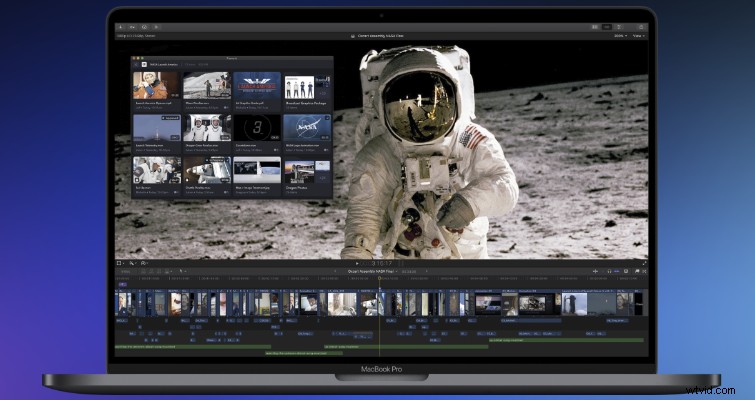The height and width of the screenshot is (400, 755).
Task: Select the Launch America graphics thumbnail
Action: click(257, 86)
